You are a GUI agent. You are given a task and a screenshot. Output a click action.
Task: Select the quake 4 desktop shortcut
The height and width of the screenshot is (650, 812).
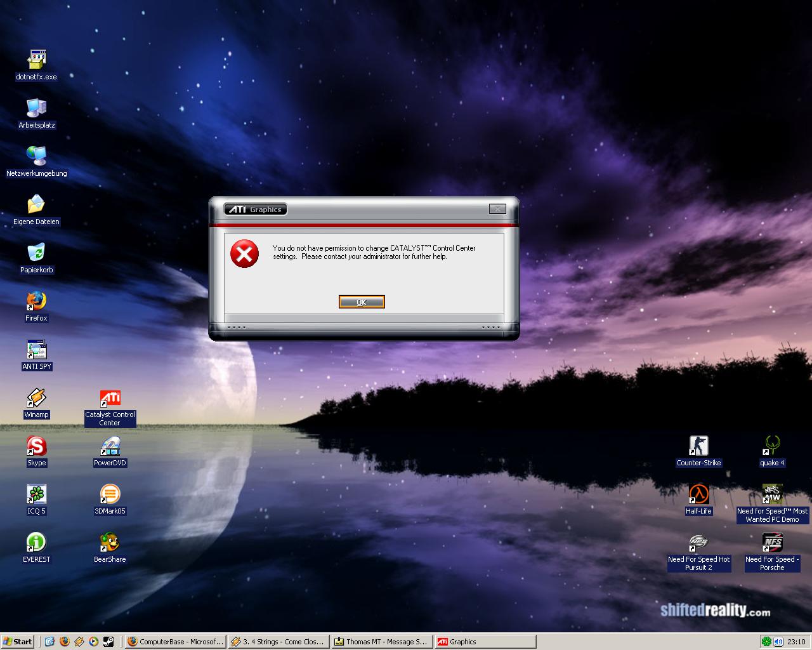[773, 451]
